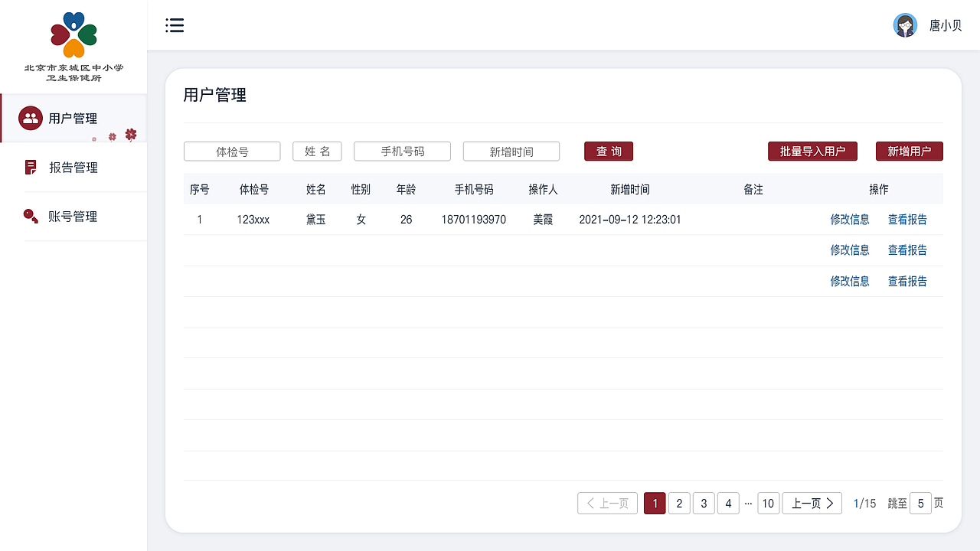Select page 1 in pagination

655,503
